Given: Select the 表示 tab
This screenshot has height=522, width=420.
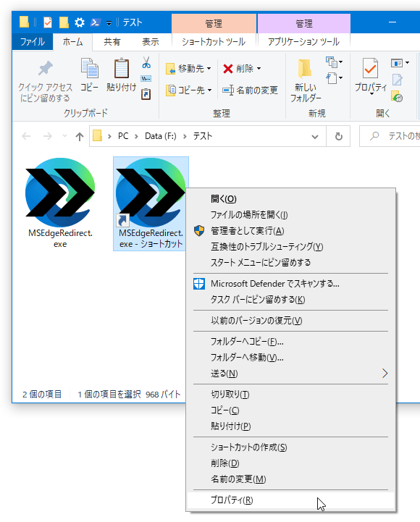Looking at the screenshot, I should (x=151, y=41).
